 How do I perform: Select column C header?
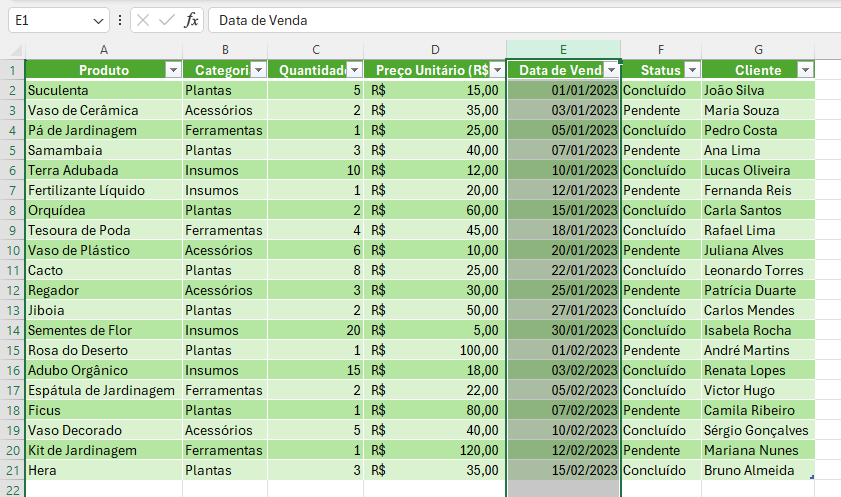pyautogui.click(x=316, y=50)
